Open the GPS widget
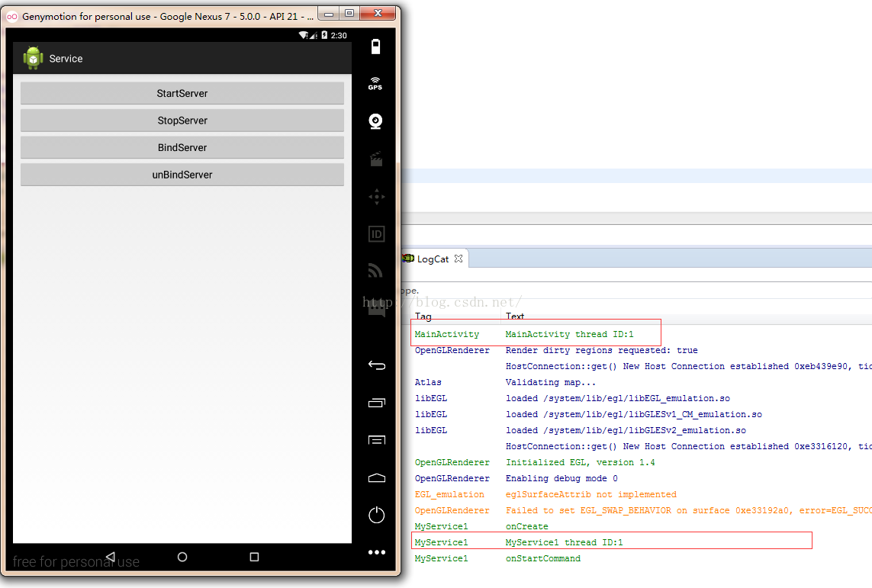This screenshot has height=588, width=872. [x=375, y=83]
